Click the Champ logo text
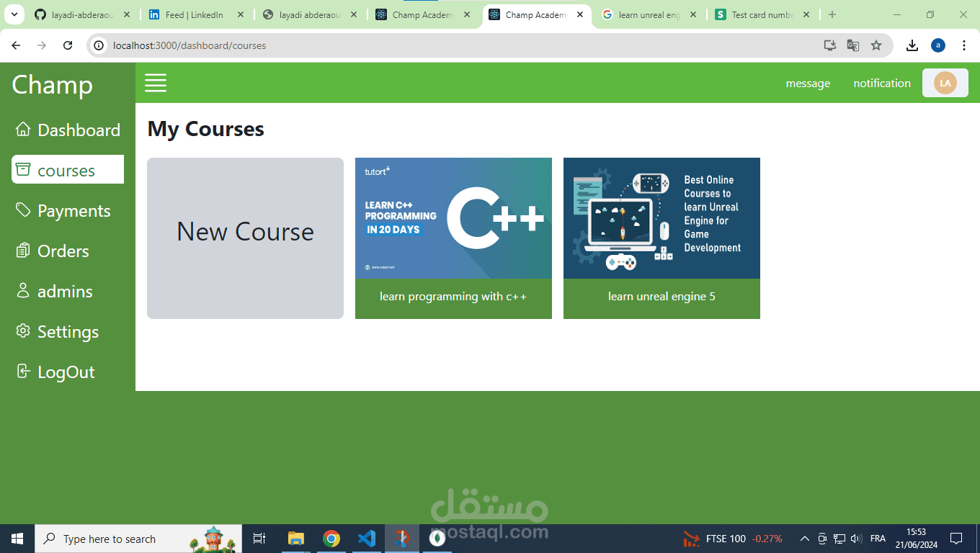 pyautogui.click(x=52, y=84)
